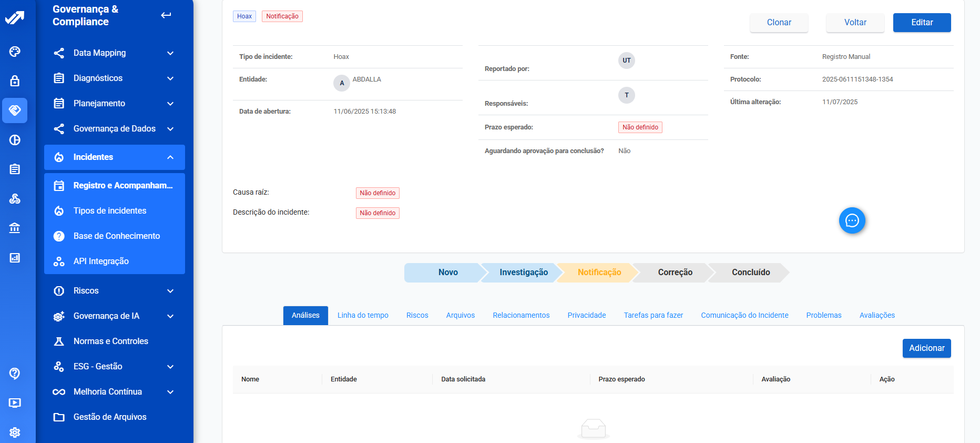Click the UT reporter avatar
This screenshot has width=980, height=443.
coord(626,61)
